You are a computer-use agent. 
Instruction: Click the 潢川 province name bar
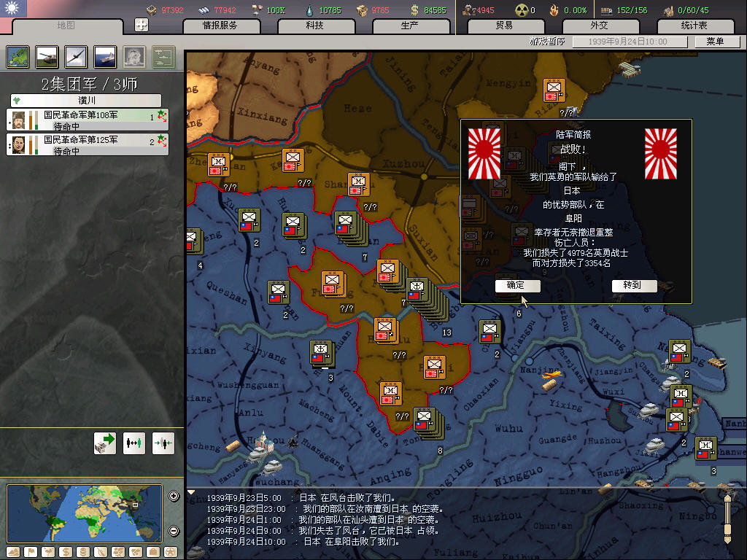86,101
